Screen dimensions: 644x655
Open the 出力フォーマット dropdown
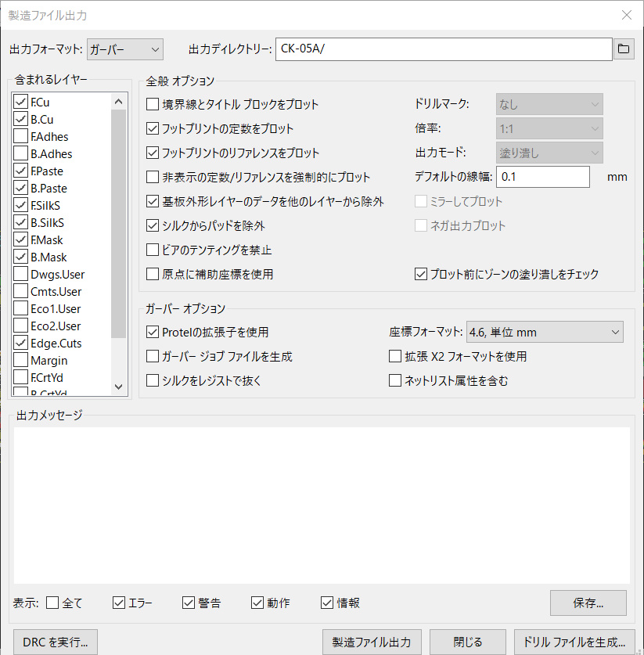click(x=125, y=49)
